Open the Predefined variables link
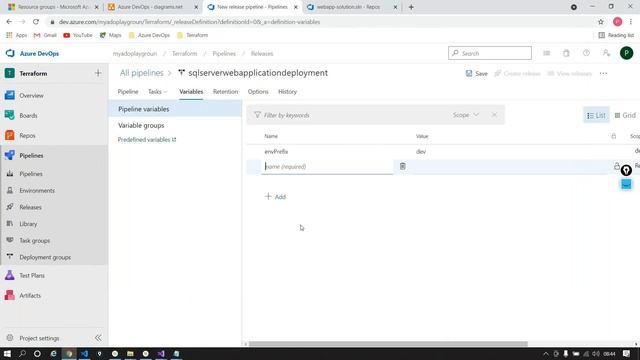This screenshot has width=640, height=360. pos(147,140)
